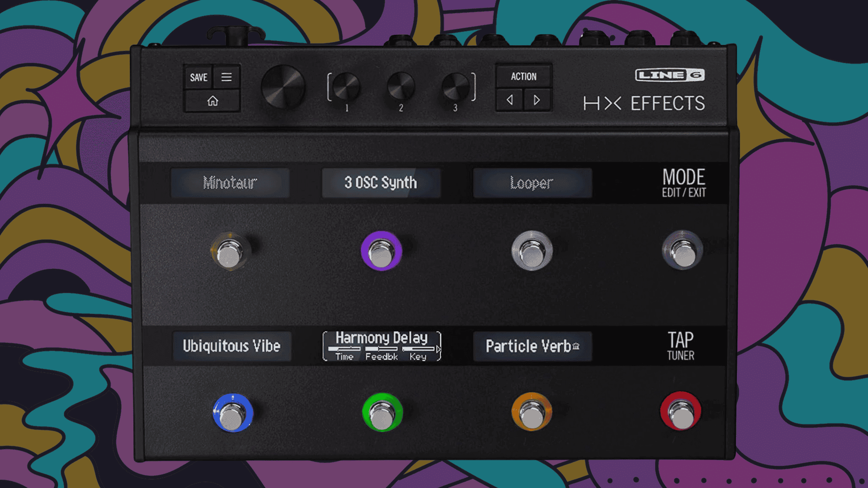
Task: Select the Looper scribble strip
Action: [532, 183]
